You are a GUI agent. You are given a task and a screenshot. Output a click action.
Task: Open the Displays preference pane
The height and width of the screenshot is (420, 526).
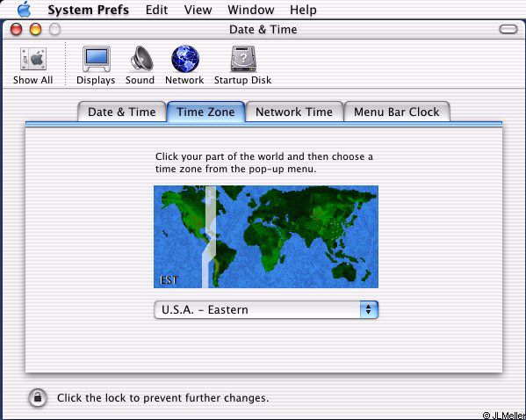point(96,66)
